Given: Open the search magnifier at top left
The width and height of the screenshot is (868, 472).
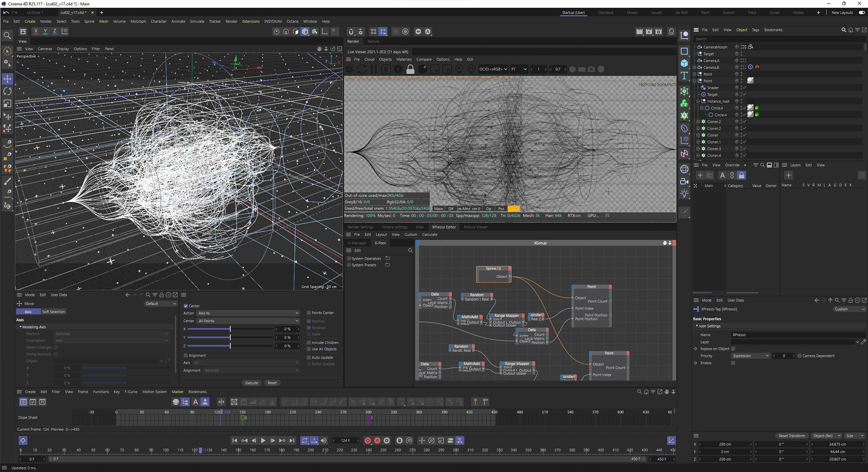Looking at the screenshot, I should 7,35.
